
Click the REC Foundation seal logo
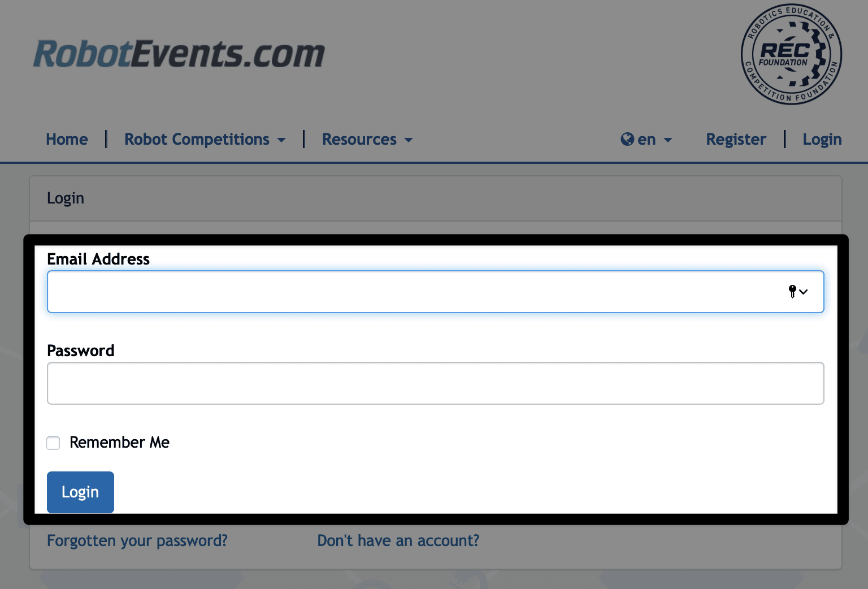point(791,54)
